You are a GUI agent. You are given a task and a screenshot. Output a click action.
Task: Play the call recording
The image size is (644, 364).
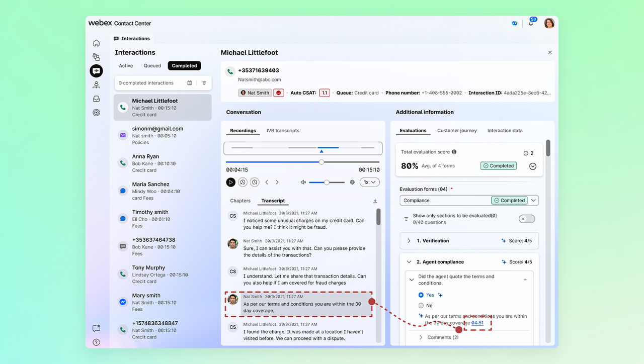point(230,183)
